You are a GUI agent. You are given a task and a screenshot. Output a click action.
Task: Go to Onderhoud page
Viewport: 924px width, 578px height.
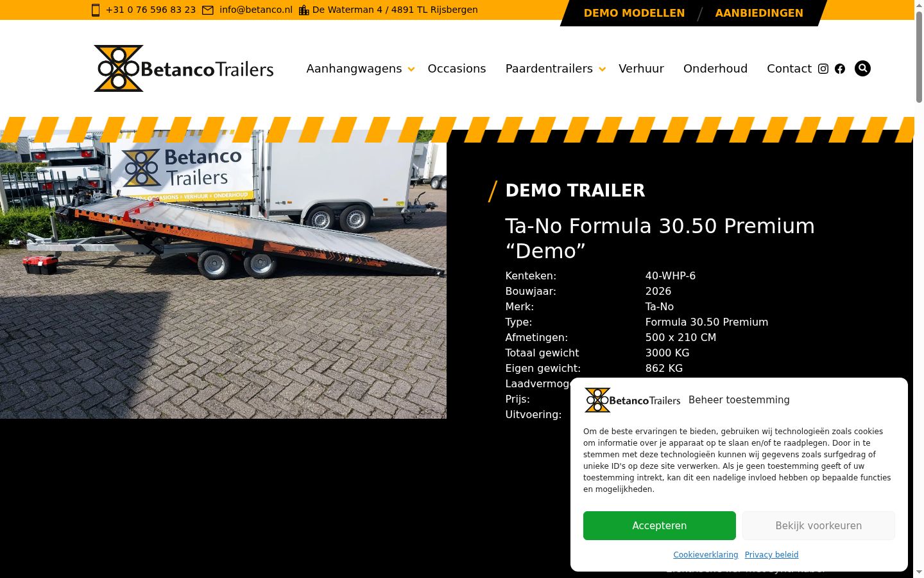click(715, 69)
